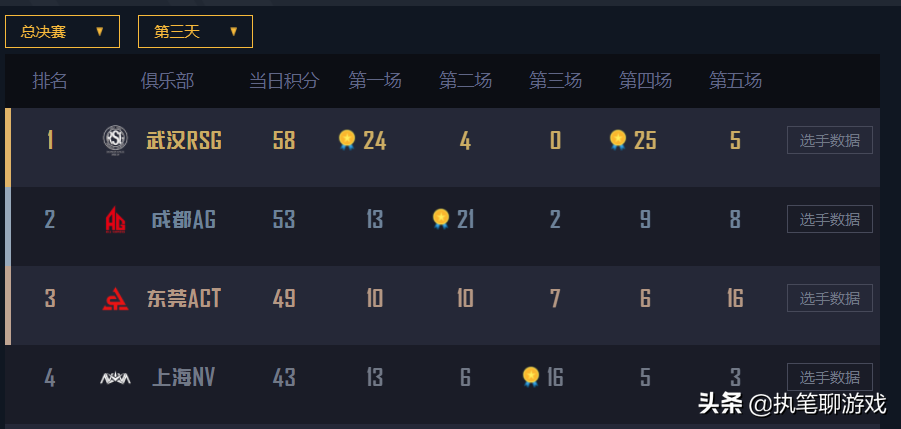Image resolution: width=901 pixels, height=429 pixels.
Task: Click the medal icon beside score 16
Action: pos(531,376)
